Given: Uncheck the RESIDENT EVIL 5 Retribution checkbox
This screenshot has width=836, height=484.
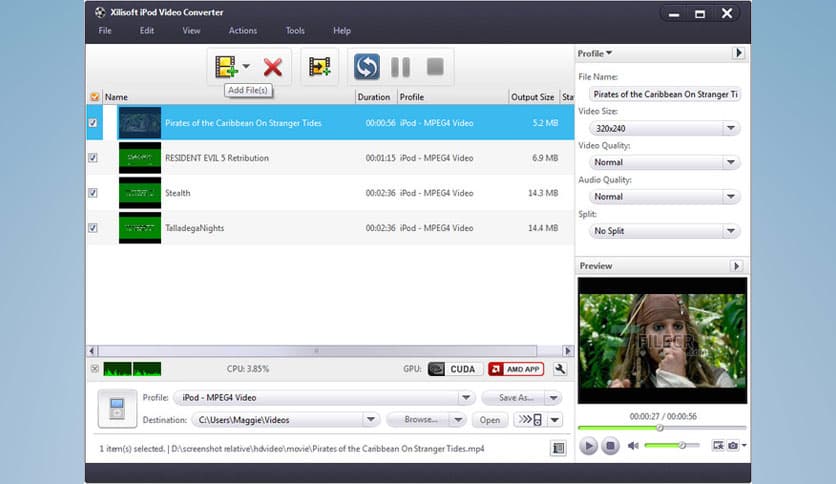Looking at the screenshot, I should pyautogui.click(x=93, y=158).
